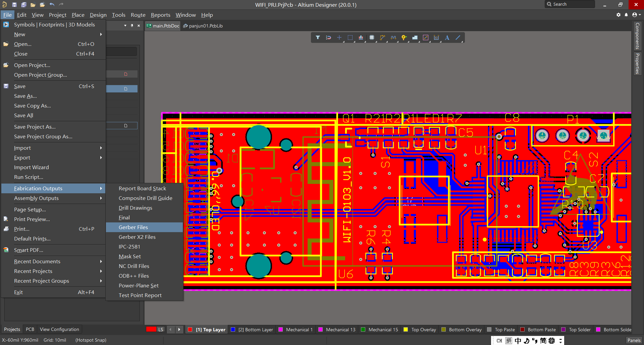Image resolution: width=644 pixels, height=345 pixels.
Task: Open the Panels button
Action: pos(634,340)
